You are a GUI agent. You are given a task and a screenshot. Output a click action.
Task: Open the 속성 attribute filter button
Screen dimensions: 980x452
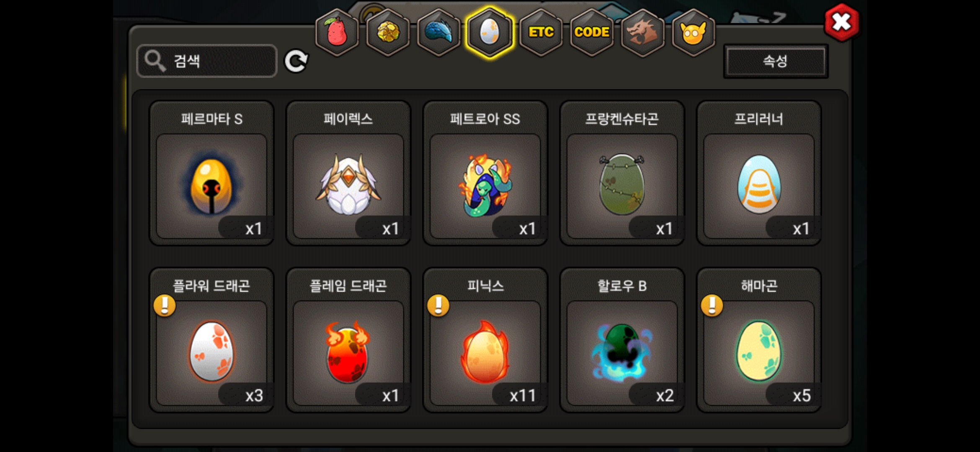click(776, 61)
